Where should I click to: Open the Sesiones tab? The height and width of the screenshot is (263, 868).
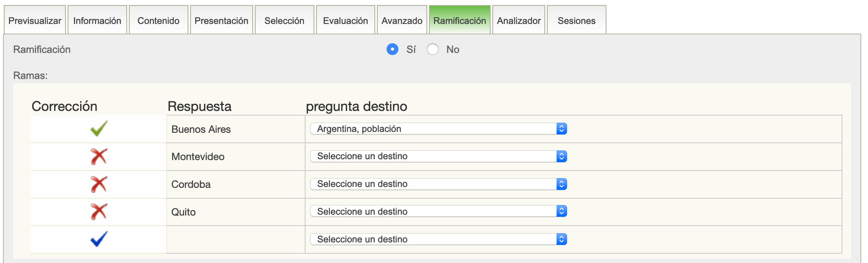[x=576, y=21]
